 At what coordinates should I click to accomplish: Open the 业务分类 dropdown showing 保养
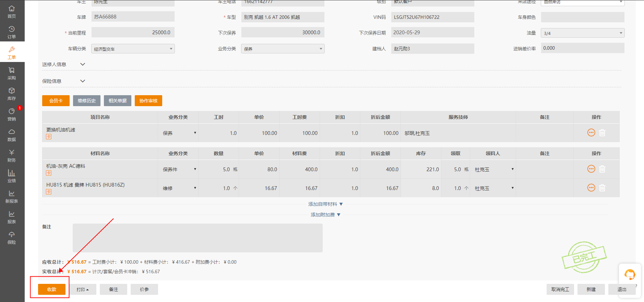point(283,49)
